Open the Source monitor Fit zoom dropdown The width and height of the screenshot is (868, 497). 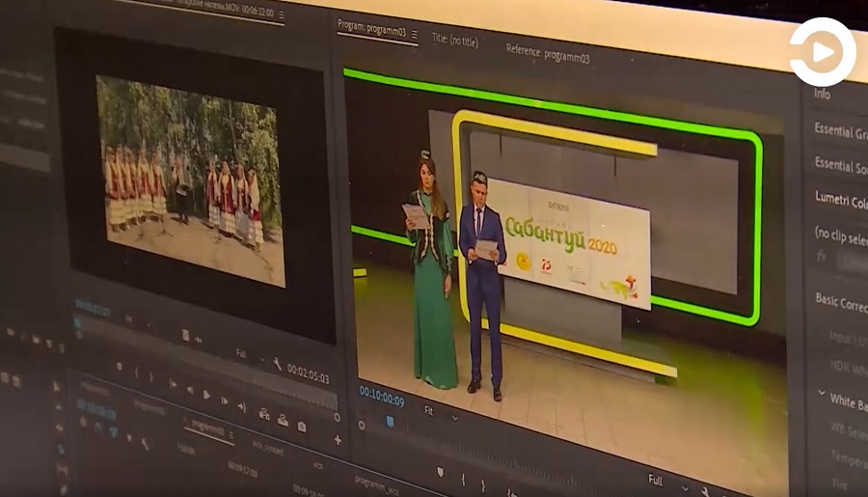pos(137,322)
